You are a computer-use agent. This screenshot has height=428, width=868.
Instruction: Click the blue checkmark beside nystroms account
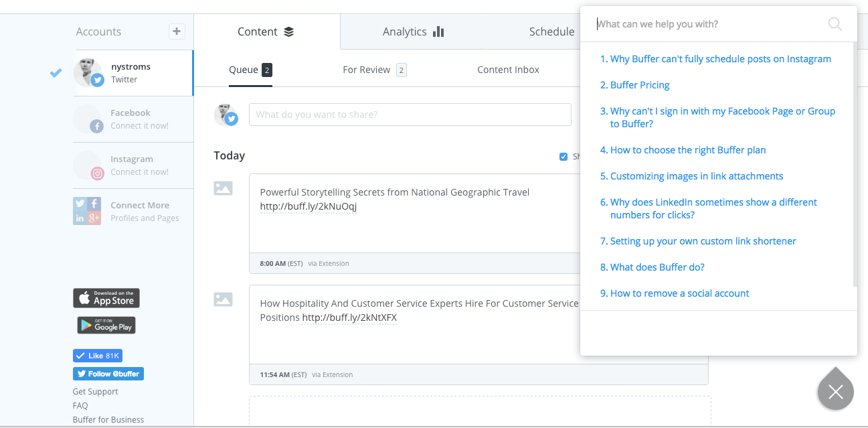coord(56,73)
